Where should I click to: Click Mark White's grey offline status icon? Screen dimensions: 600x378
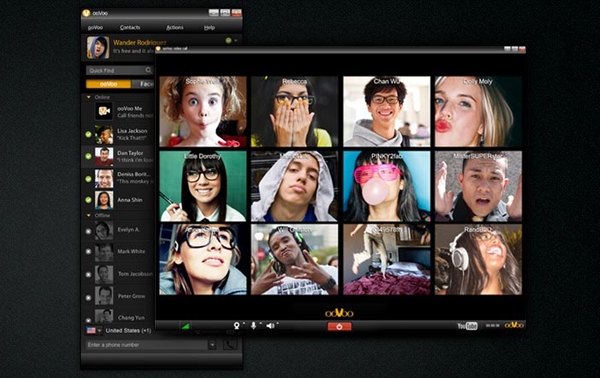[x=88, y=252]
